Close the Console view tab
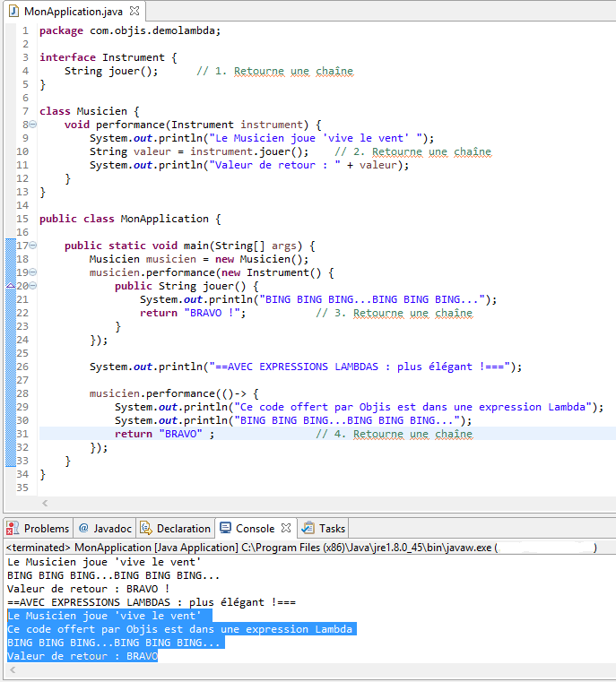Screen dimensions: 616x682 (286, 529)
